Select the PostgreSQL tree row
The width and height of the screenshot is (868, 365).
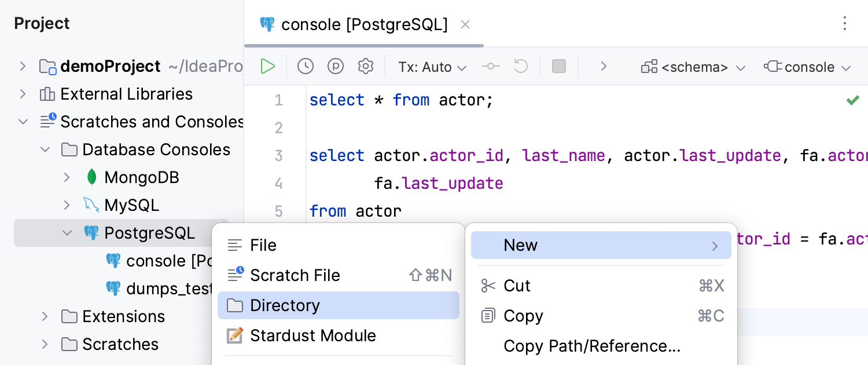tap(122, 233)
